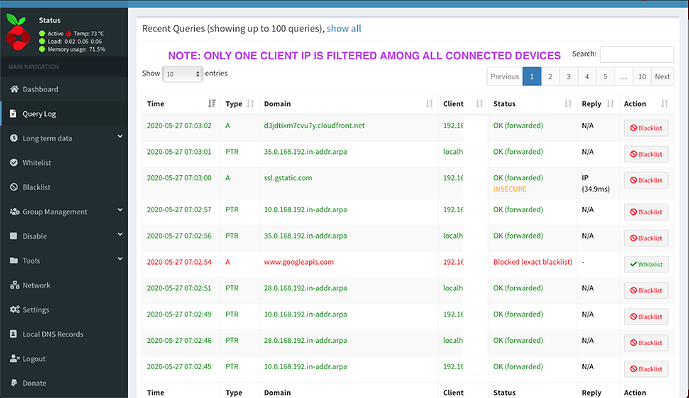Open Local DNS Records menu item
Viewport: 689px width, 398px height.
64,334
